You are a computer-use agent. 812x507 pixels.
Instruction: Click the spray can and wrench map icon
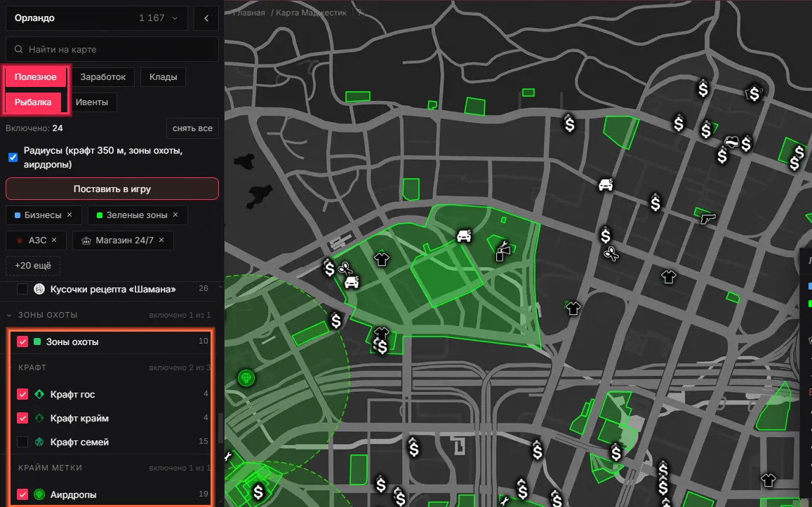pos(502,250)
